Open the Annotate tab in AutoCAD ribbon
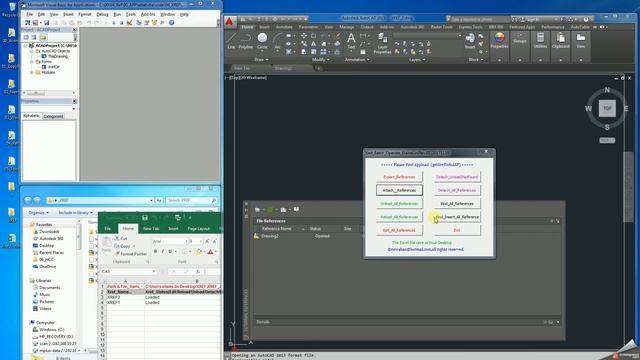Screen dimensions: 640x360 tap(284, 27)
